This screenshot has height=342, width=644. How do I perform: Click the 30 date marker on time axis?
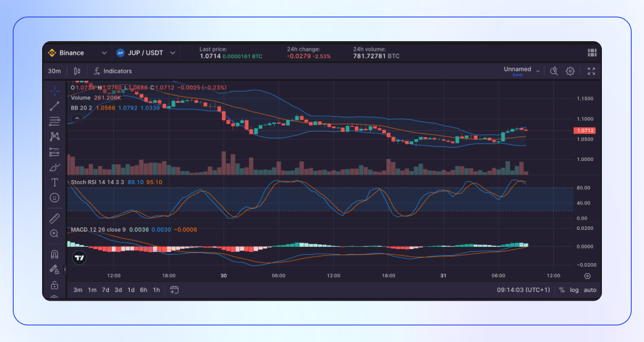click(x=224, y=276)
